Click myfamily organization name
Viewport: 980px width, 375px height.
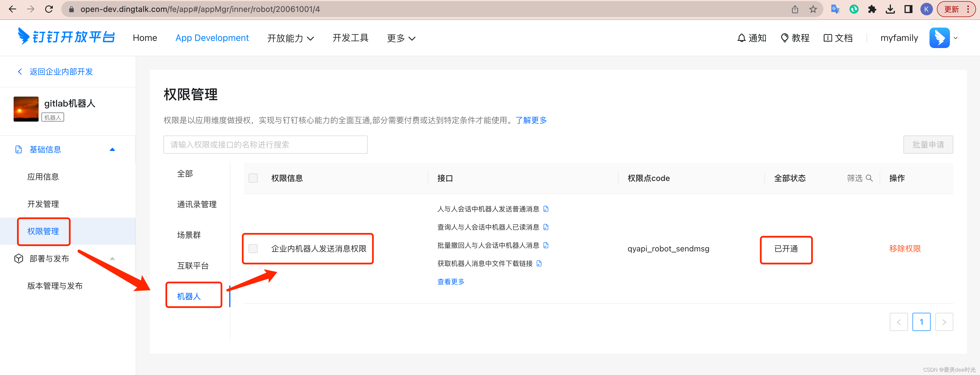coord(899,38)
